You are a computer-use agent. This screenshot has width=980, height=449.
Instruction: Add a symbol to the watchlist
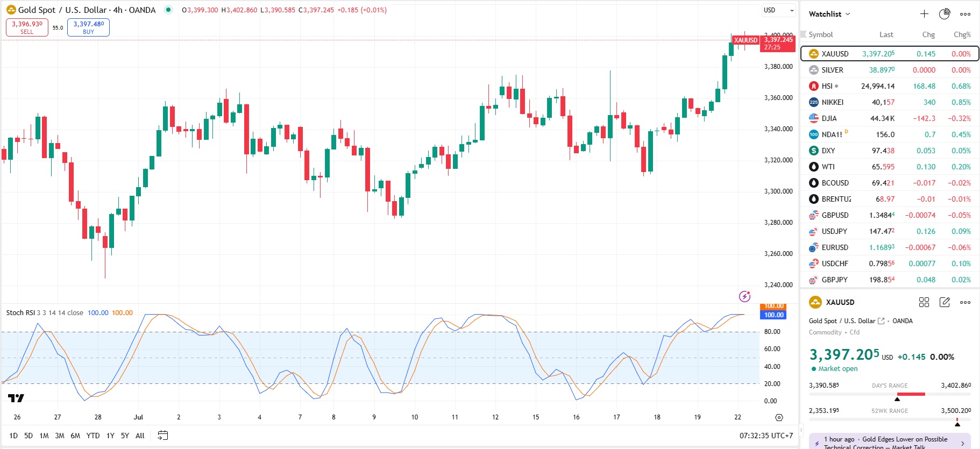tap(924, 14)
